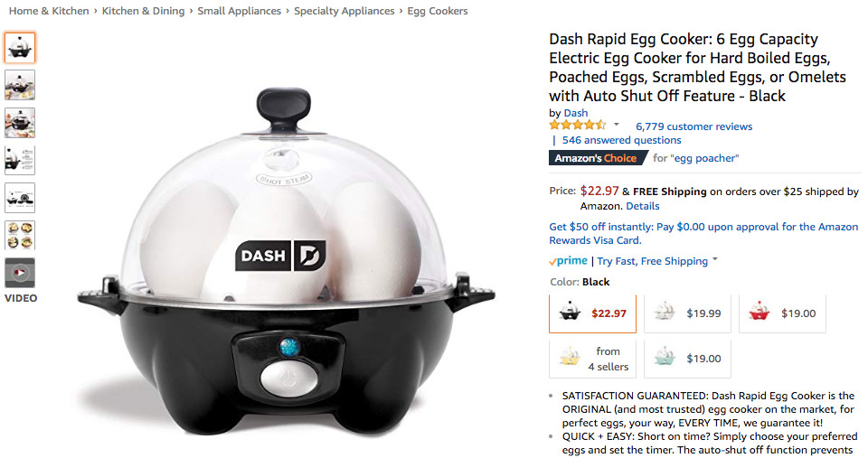Pick the aqua egg cooker at $19.00
The image size is (868, 458).
(x=687, y=359)
